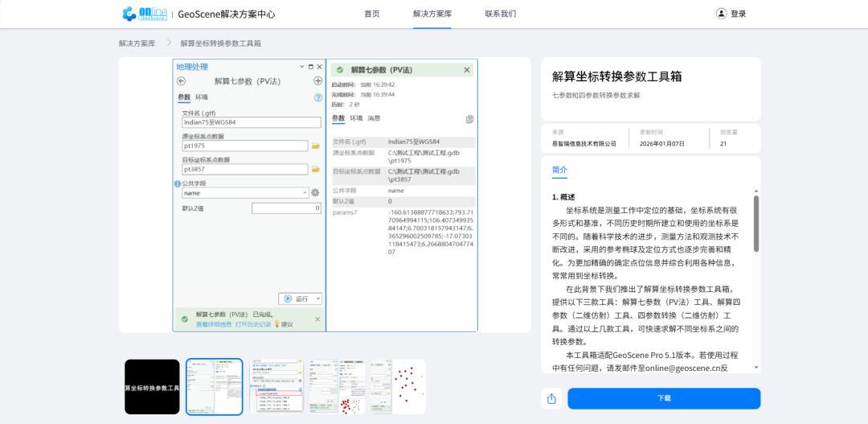Click the 2026年01月07日 update date

click(x=662, y=144)
